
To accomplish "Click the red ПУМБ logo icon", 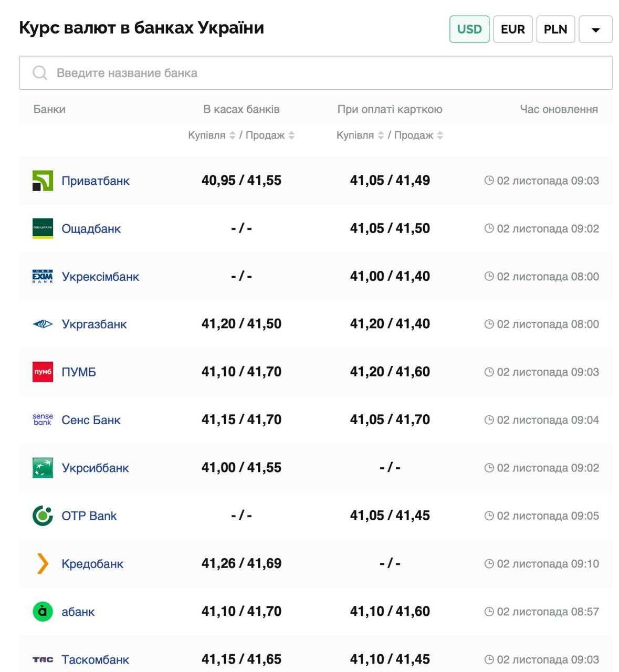I will pos(43,372).
